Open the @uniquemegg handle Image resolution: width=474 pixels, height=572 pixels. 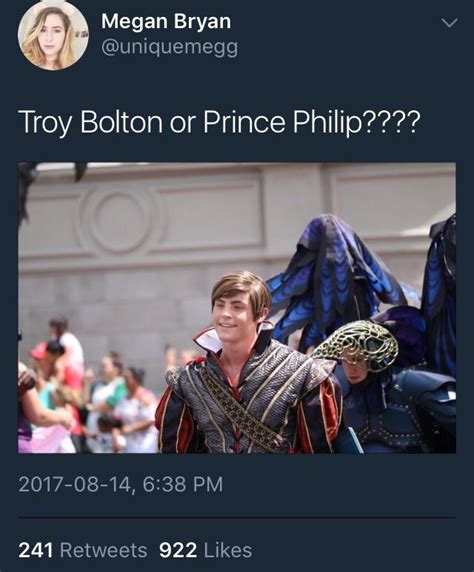(x=170, y=48)
